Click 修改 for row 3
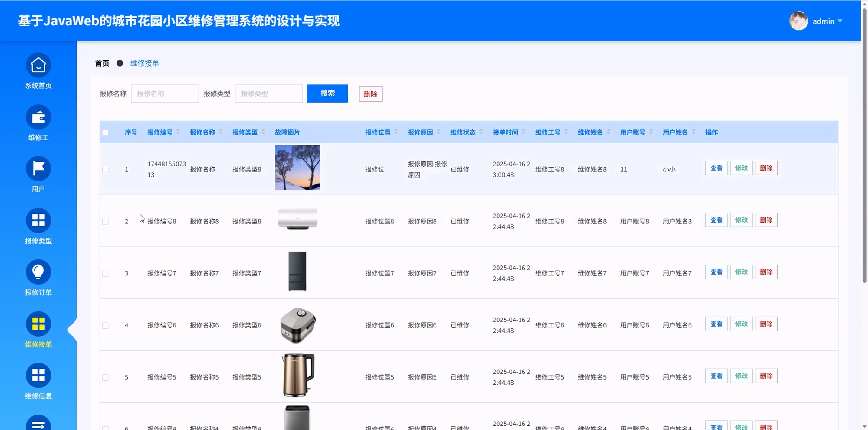868x430 pixels. pyautogui.click(x=741, y=272)
